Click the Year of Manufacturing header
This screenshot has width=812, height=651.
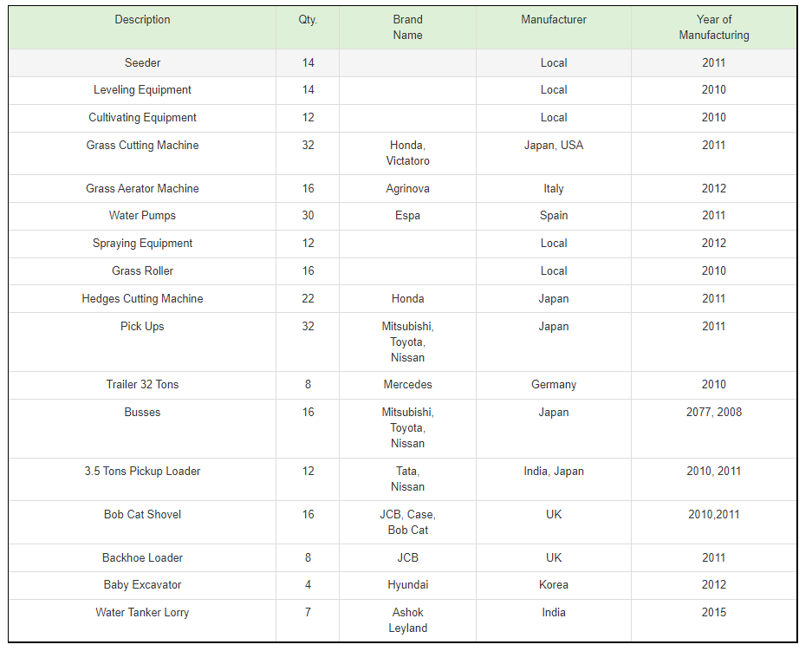tap(713, 28)
